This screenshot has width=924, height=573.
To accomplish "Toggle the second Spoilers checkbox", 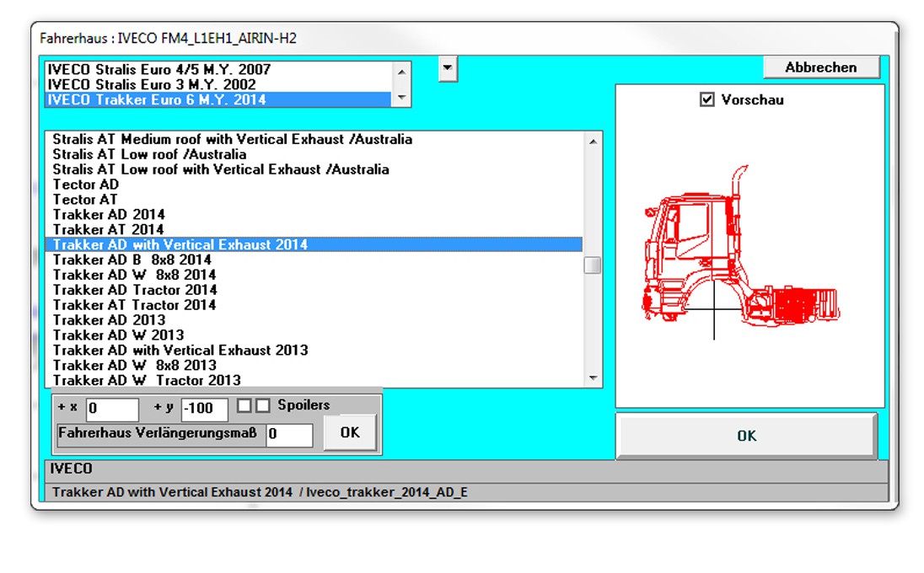I will 263,406.
